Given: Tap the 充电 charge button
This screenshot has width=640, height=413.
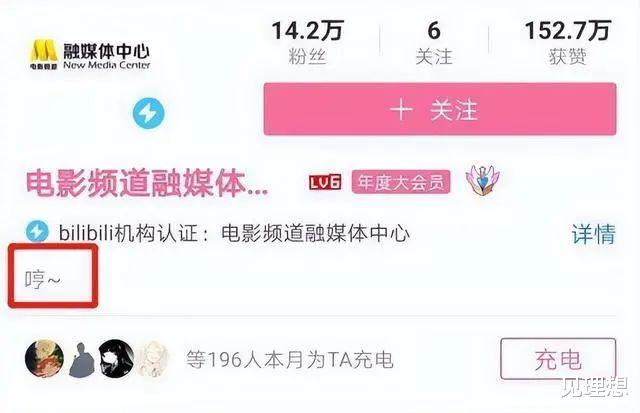Looking at the screenshot, I should (558, 360).
